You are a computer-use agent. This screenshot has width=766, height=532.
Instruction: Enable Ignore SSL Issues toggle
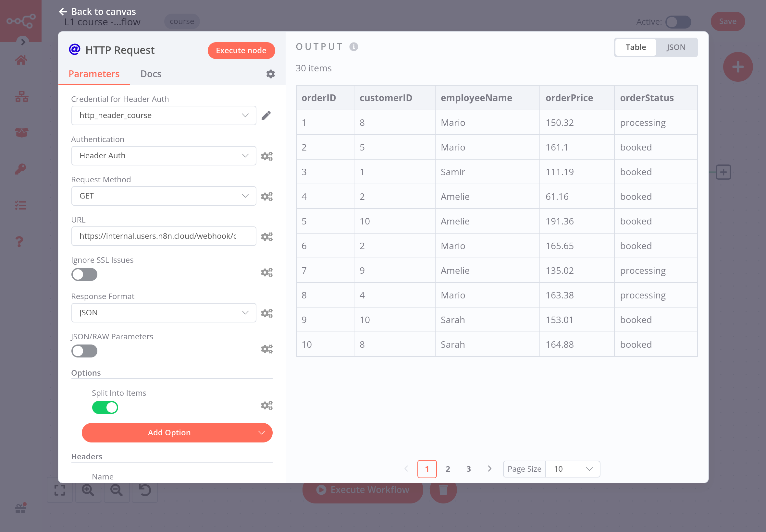point(84,275)
